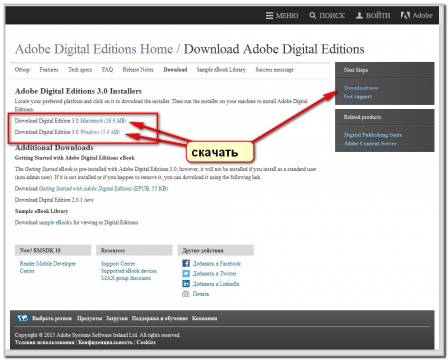Viewport: 448px width, 360px height.
Task: Click Выбрать регион in the footer
Action: tap(52, 318)
